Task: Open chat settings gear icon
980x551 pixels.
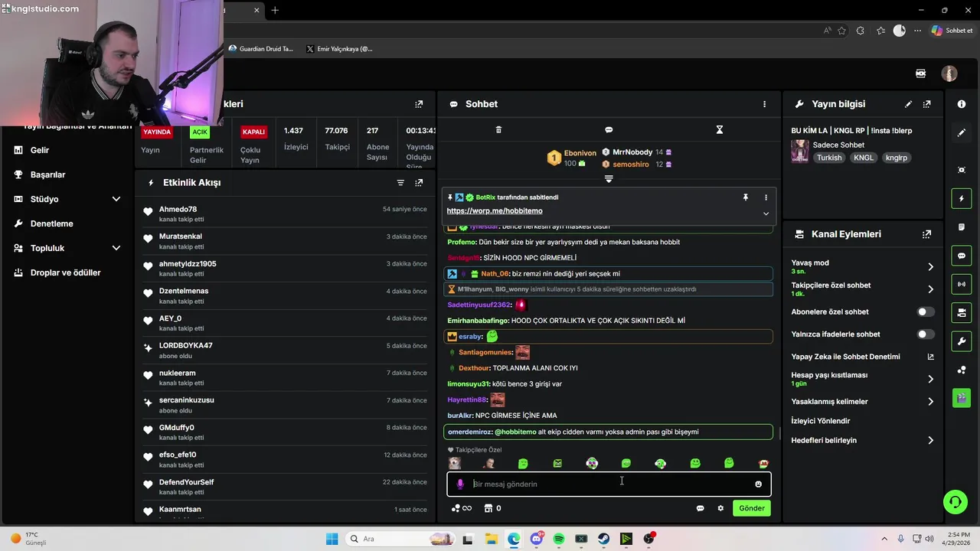Action: (x=720, y=508)
